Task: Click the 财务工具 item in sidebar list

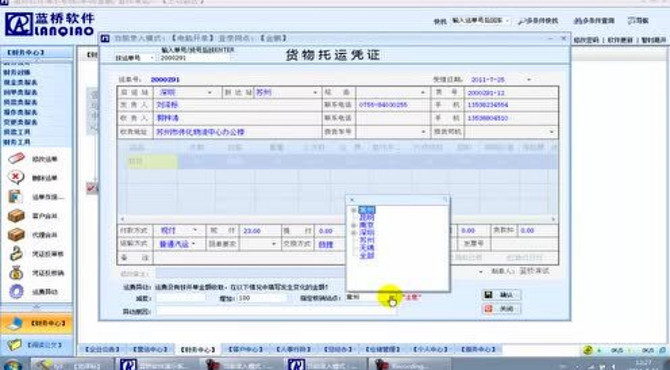Action: coord(18,142)
